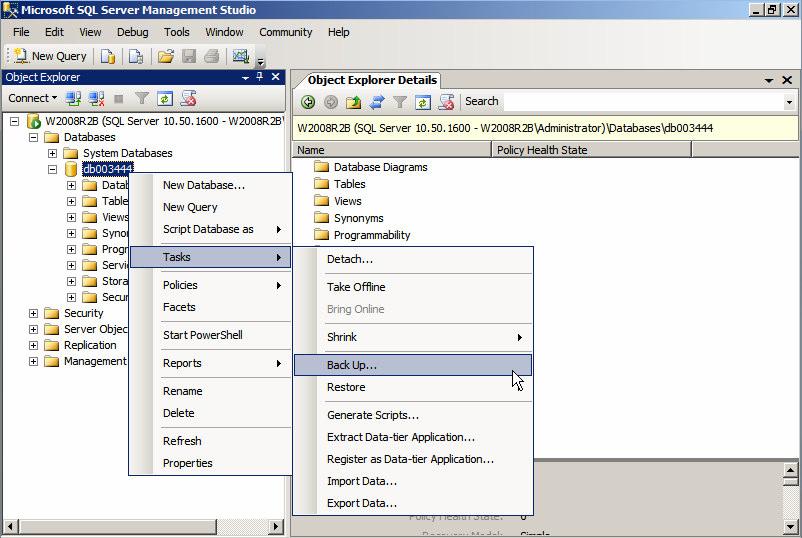Viewport: 802px width, 538px height.
Task: Click the Refresh icon in Object Explorer toolbar
Action: point(165,98)
